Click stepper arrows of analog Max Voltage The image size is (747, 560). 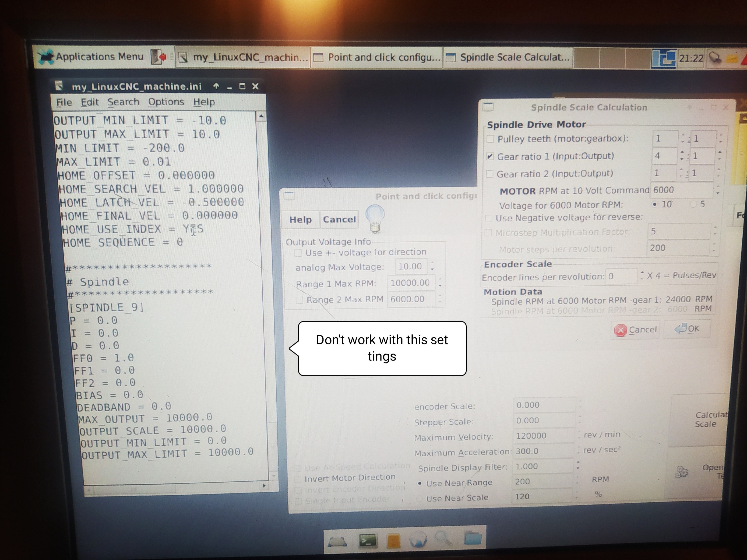tap(432, 266)
